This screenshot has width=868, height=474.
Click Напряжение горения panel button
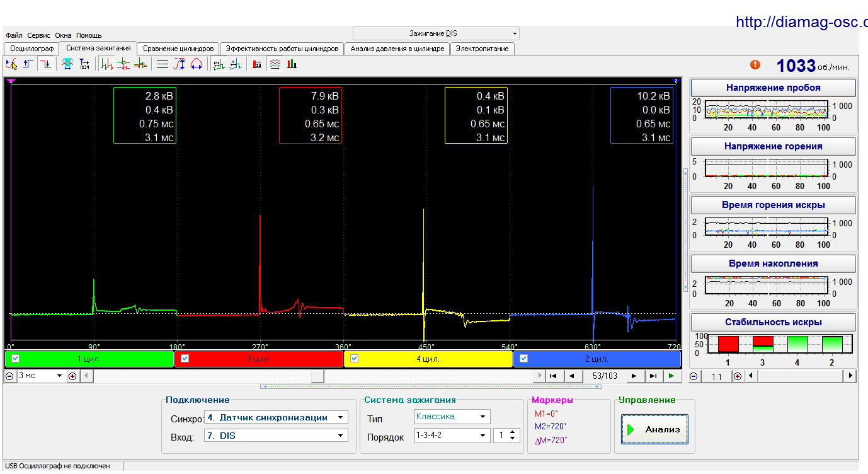click(774, 146)
